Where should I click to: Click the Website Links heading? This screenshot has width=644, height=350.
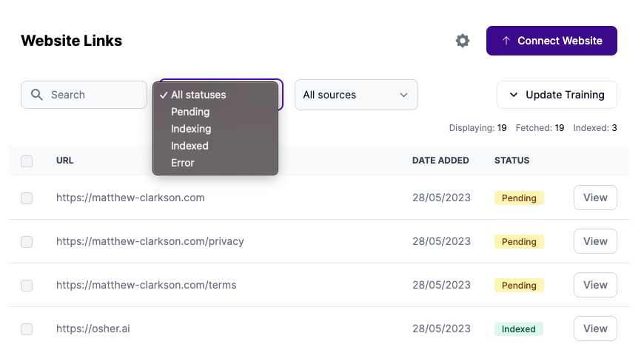[72, 41]
